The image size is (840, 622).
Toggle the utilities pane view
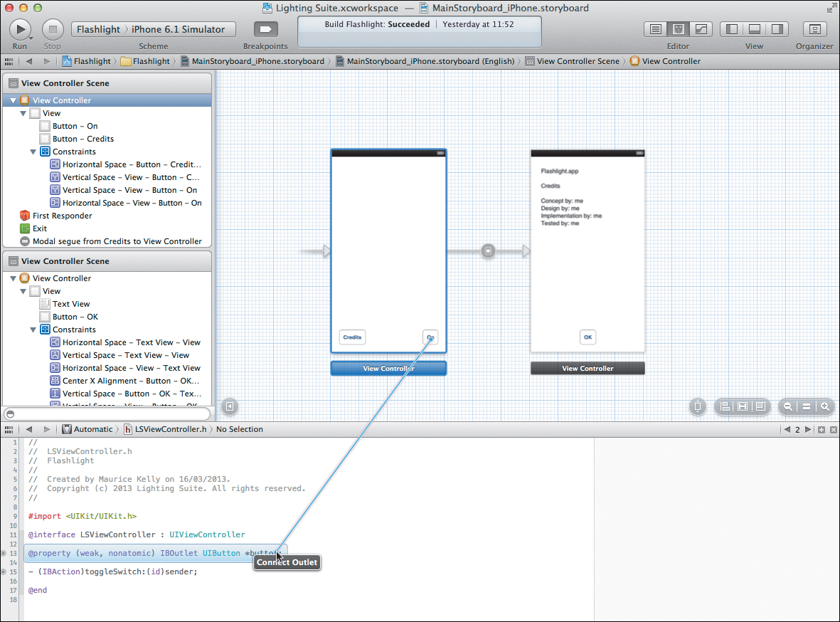tap(777, 29)
